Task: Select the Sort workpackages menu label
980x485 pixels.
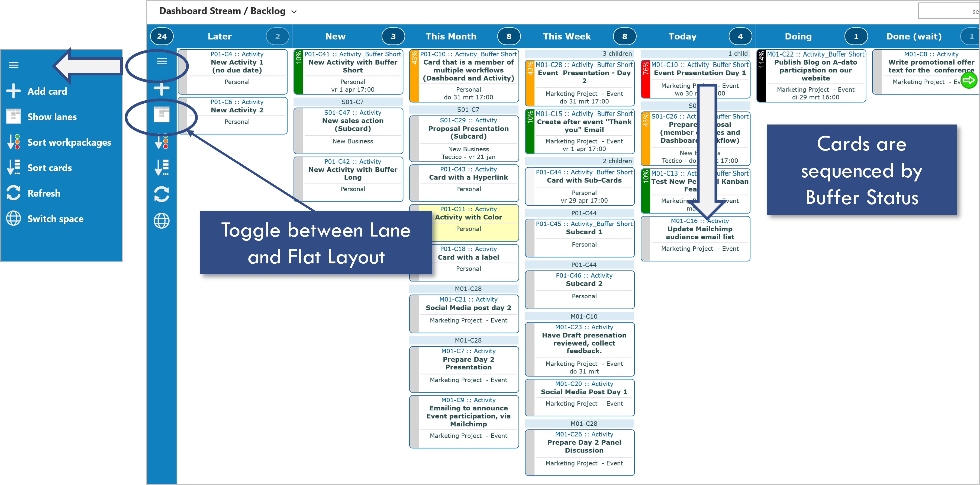Action: [x=69, y=142]
